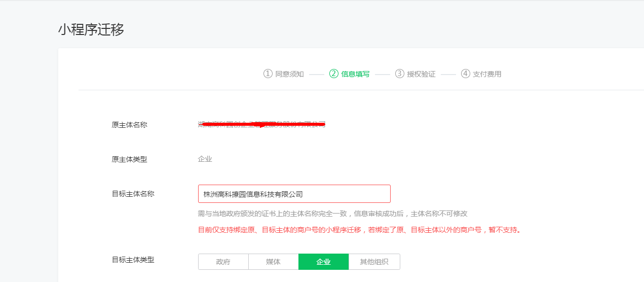644x282 pixels.
Task: Go to step 2 信息填写
Action: 349,74
